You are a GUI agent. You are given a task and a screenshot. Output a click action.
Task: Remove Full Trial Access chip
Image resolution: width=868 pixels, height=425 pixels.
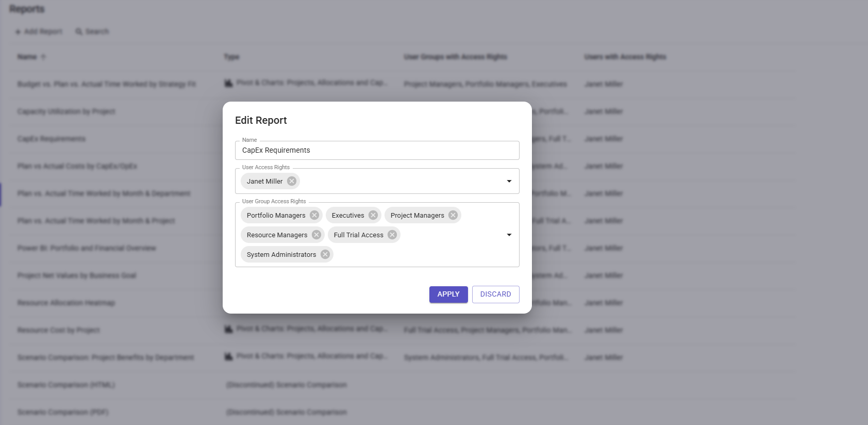click(x=392, y=235)
